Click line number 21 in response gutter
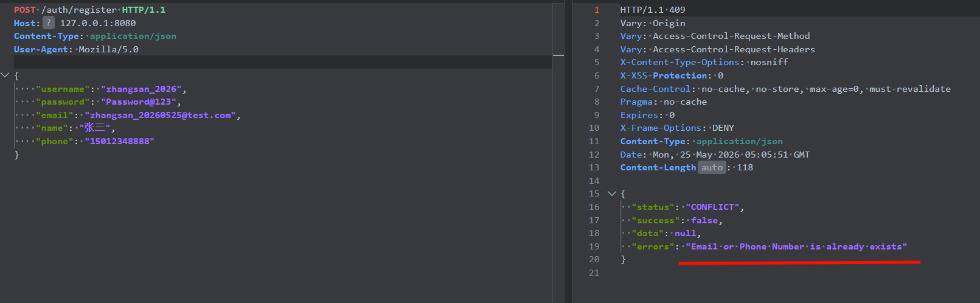Screen dimensions: 980x303 tap(594, 273)
